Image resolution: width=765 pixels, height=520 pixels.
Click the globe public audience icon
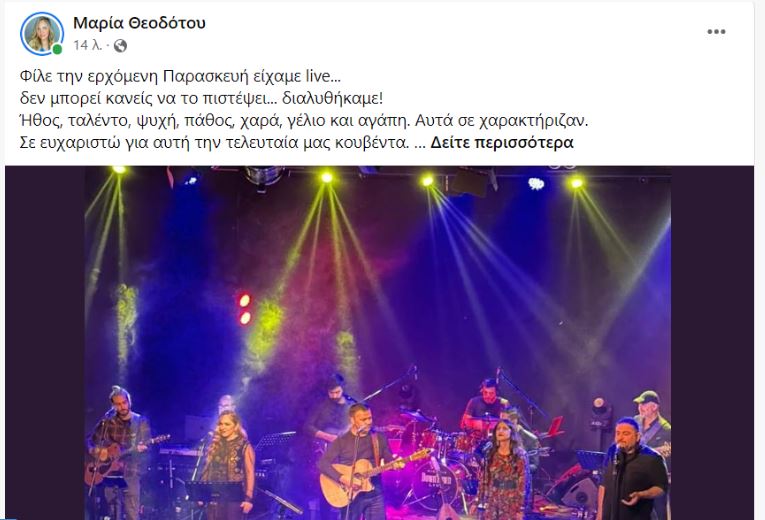[120, 46]
